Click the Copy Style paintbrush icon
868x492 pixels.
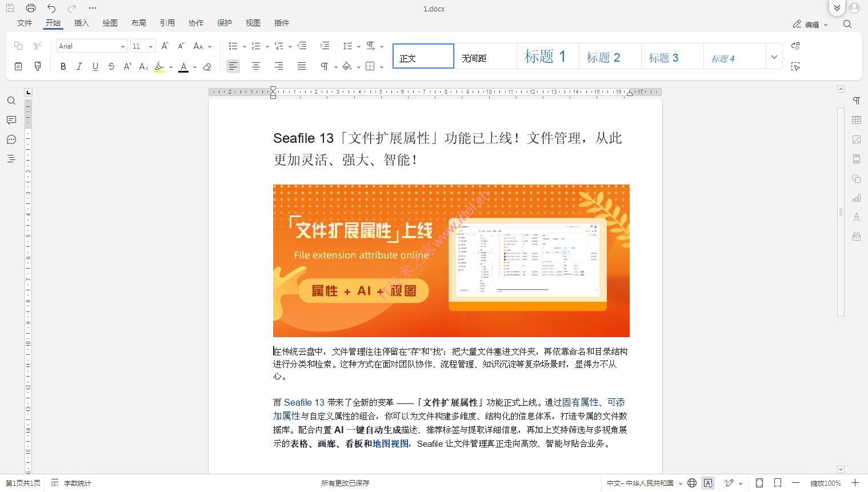(x=38, y=66)
